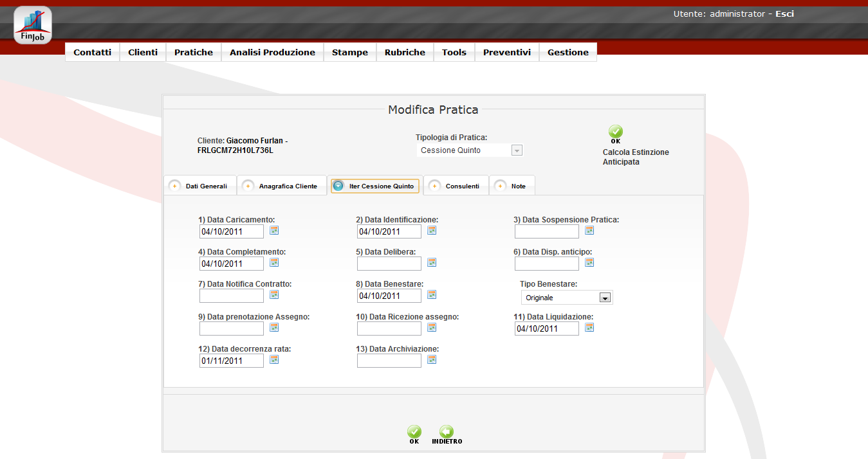Click the empty Data Delibera field

tap(389, 264)
